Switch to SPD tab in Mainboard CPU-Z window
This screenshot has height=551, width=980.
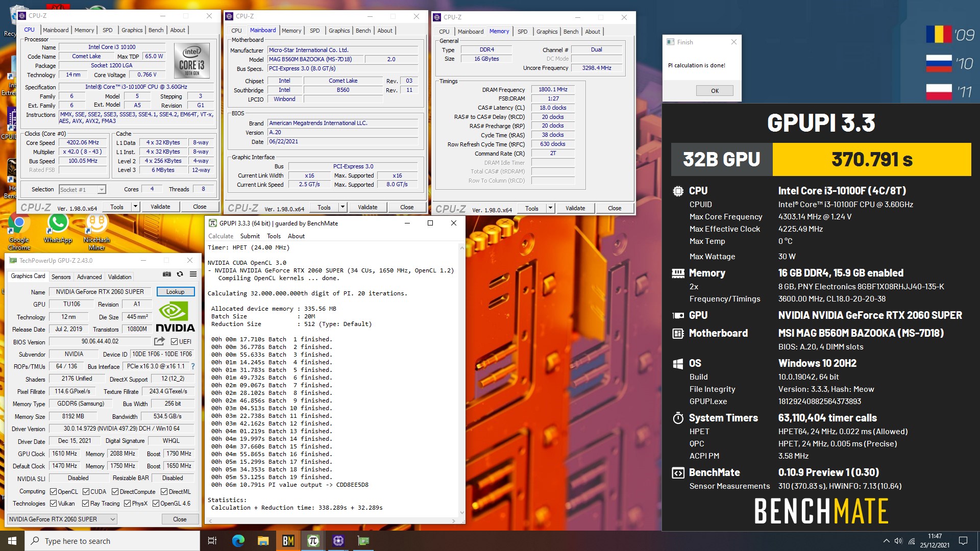tap(314, 31)
